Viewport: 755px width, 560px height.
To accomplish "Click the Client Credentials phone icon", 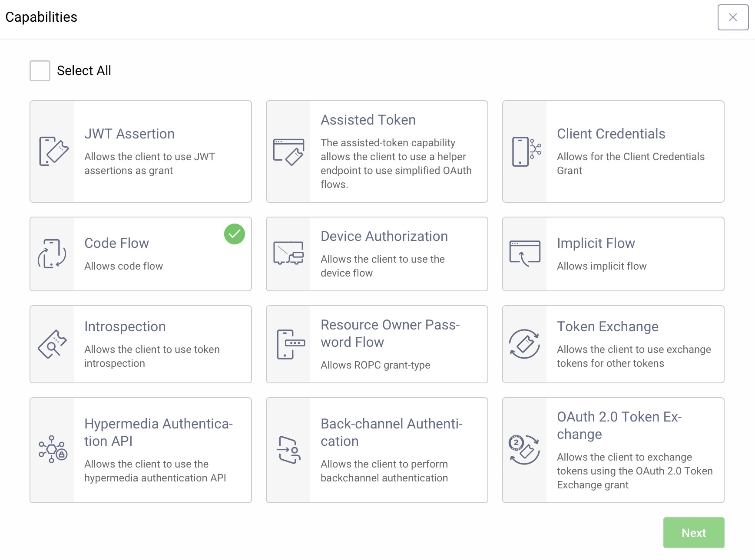I will coord(526,152).
